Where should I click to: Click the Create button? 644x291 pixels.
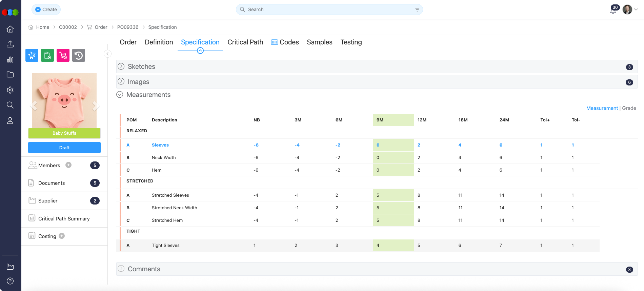click(x=46, y=9)
